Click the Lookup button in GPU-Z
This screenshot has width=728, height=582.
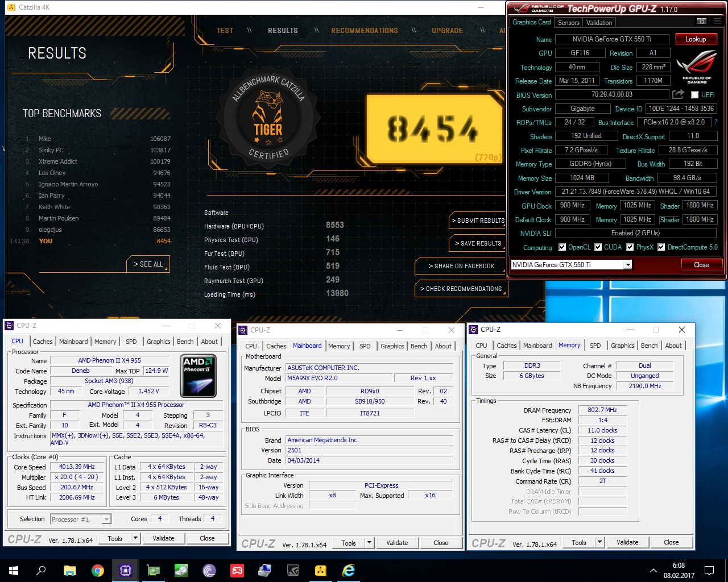(696, 39)
